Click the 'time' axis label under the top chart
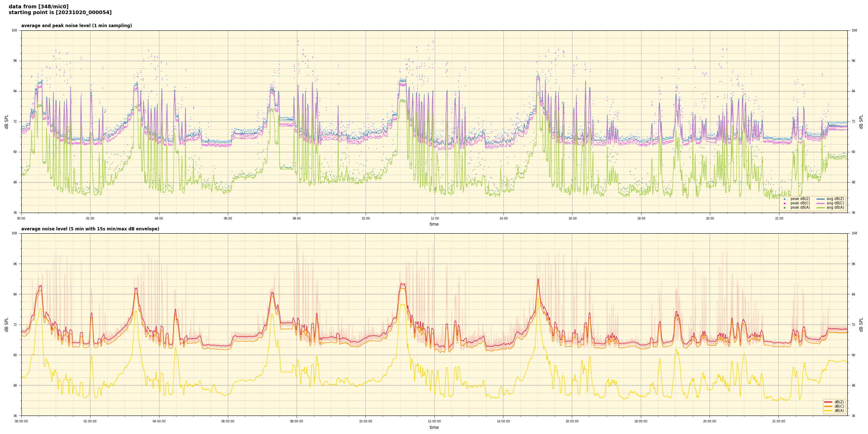This screenshot has width=868, height=434. [434, 224]
